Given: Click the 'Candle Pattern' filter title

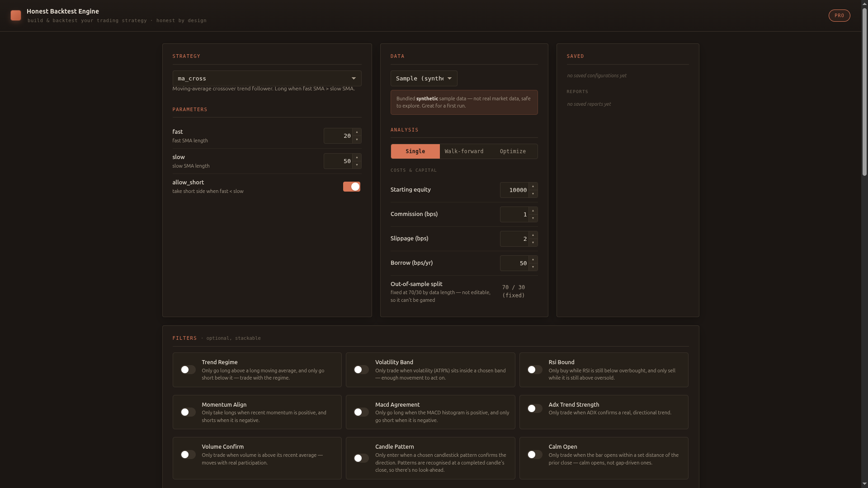Looking at the screenshot, I should coord(394,446).
